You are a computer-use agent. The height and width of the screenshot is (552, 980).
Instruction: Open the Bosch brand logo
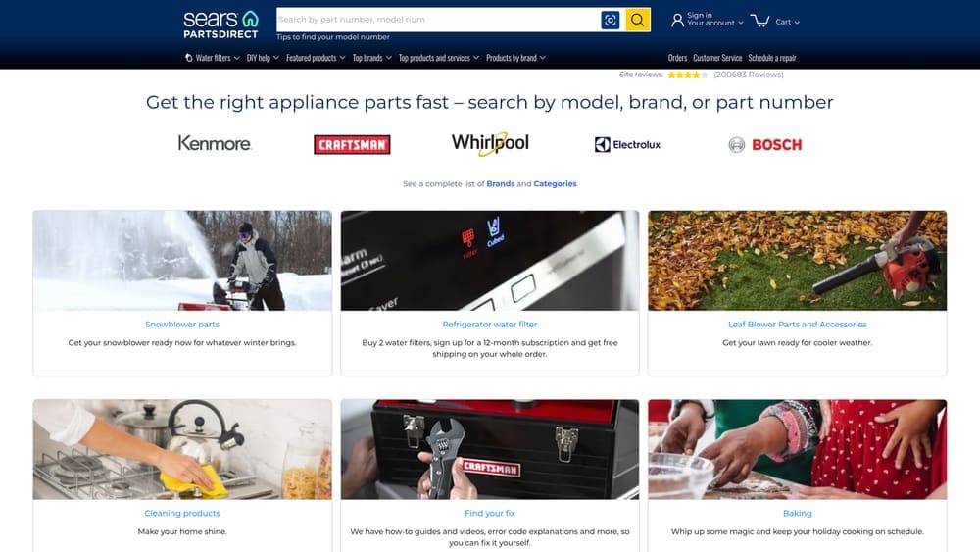[764, 145]
